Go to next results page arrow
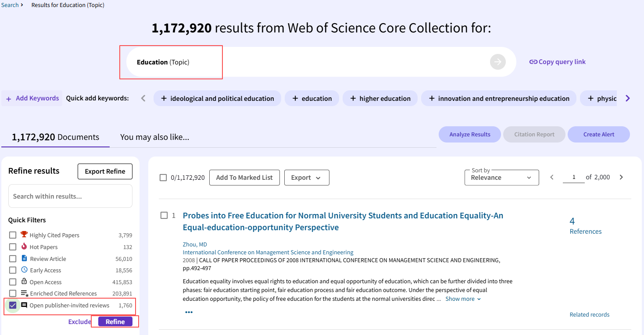 621,177
